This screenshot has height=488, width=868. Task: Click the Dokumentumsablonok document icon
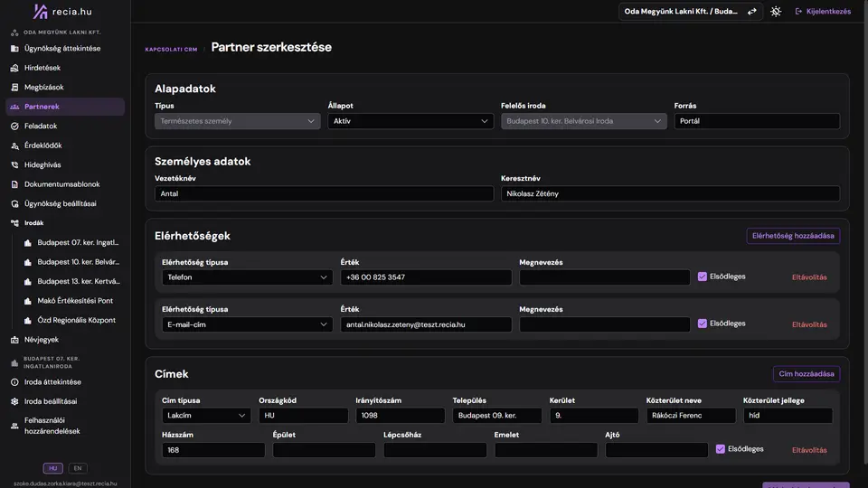coord(14,184)
